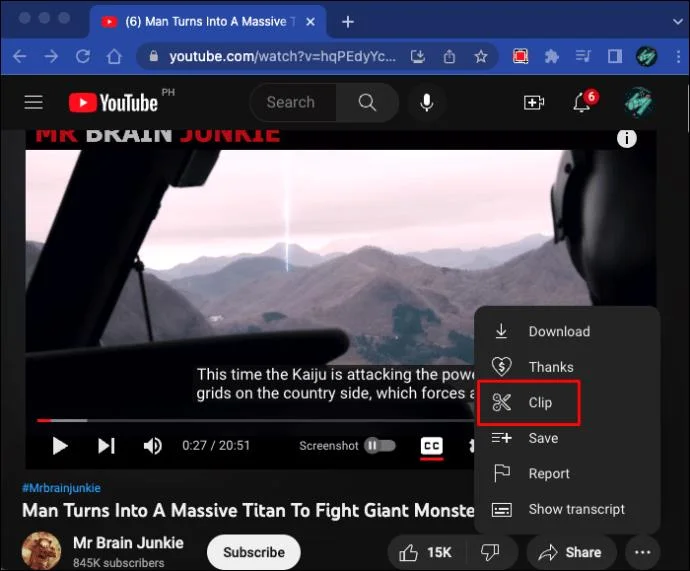Close the Man Turns Into A Massive tab
690x571 pixels.
click(x=310, y=22)
